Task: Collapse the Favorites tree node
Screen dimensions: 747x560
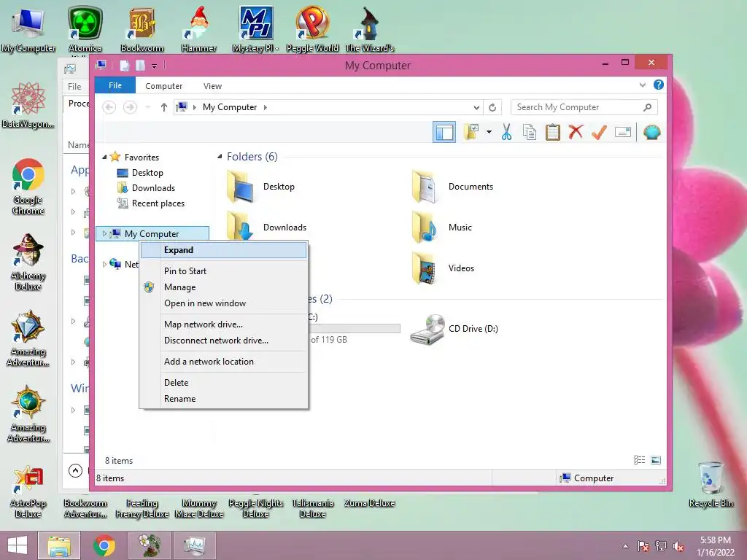Action: (x=104, y=157)
